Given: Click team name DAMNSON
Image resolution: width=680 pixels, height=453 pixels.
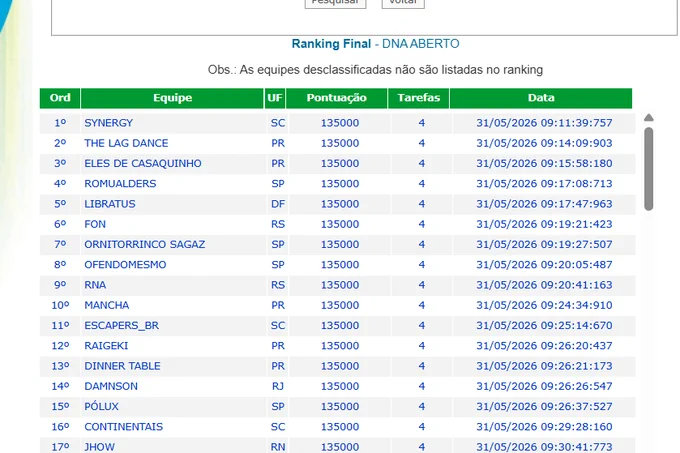Looking at the screenshot, I should (x=111, y=387).
